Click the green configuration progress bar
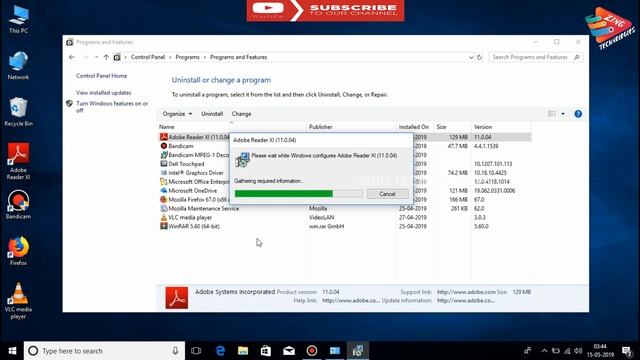Screen dimensions: 640x360 pyautogui.click(x=299, y=193)
